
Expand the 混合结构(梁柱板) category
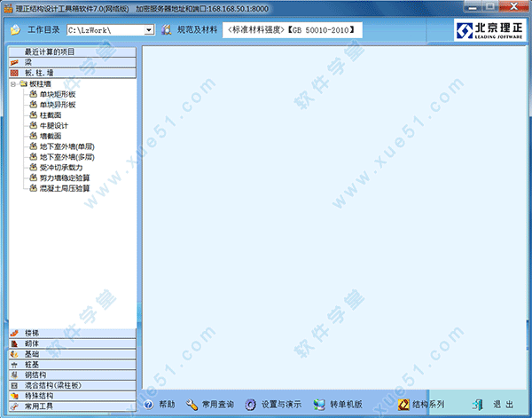click(73, 385)
